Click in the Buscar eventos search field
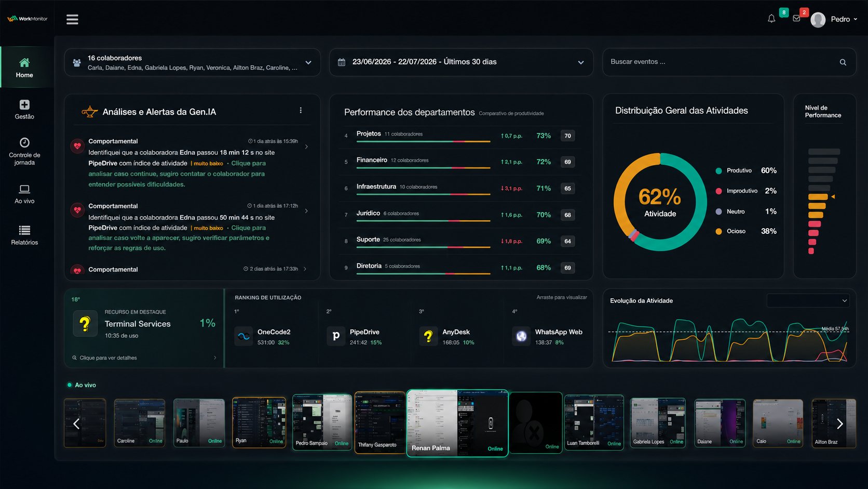Screen dimensions: 868x489 [729, 62]
